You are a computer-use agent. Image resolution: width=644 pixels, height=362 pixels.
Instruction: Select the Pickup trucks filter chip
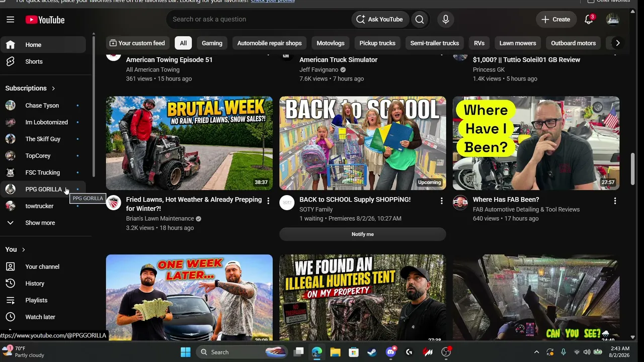click(x=377, y=43)
